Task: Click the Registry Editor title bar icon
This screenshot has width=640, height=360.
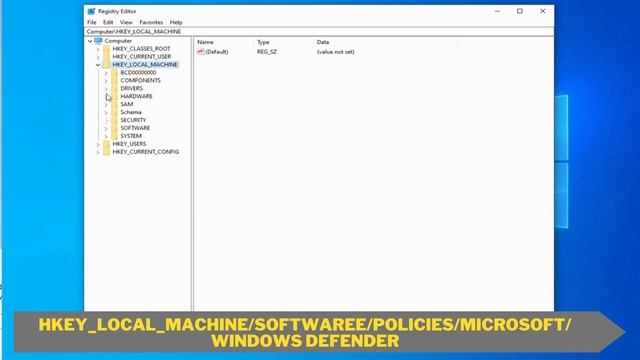Action: [91, 11]
